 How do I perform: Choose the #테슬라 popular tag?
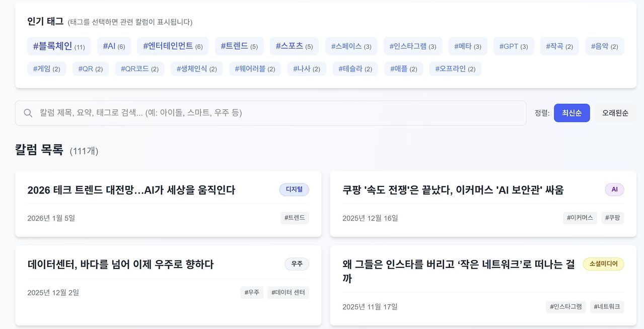coord(355,69)
